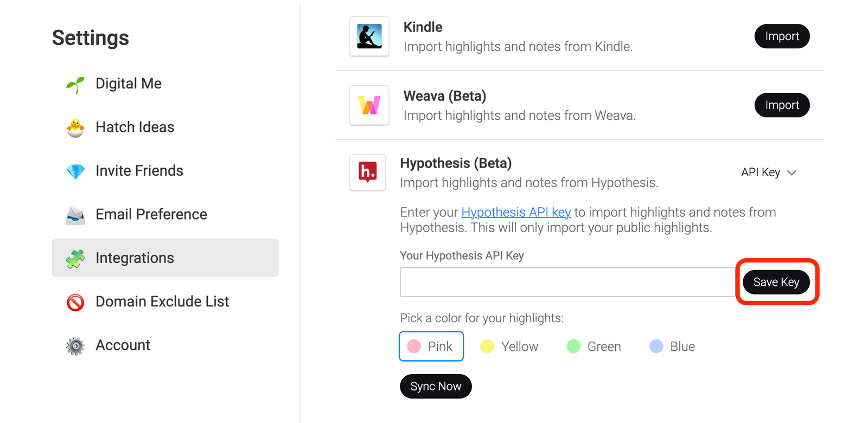This screenshot has height=423, width=868.
Task: Expand the API Key dropdown
Action: click(769, 172)
